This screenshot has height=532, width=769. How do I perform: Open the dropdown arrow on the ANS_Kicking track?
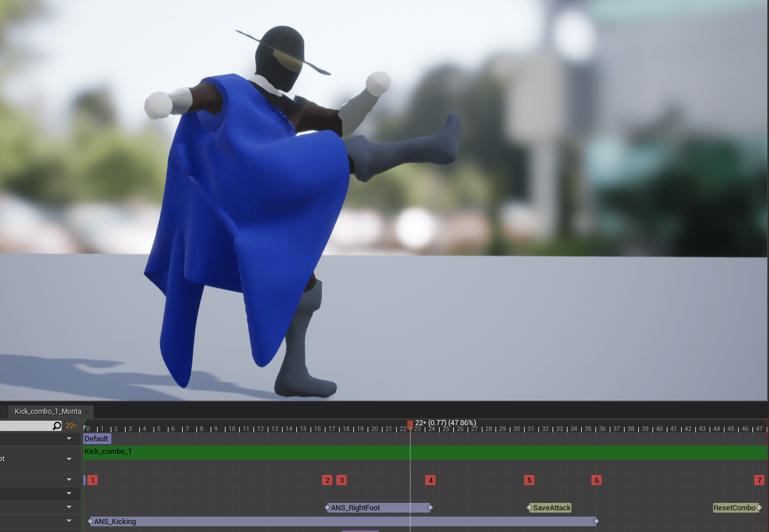click(x=69, y=521)
